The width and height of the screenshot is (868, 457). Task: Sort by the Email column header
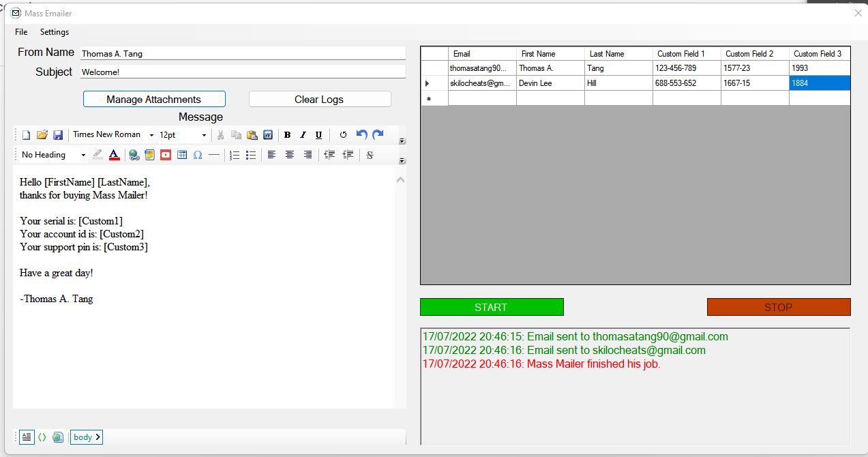482,53
